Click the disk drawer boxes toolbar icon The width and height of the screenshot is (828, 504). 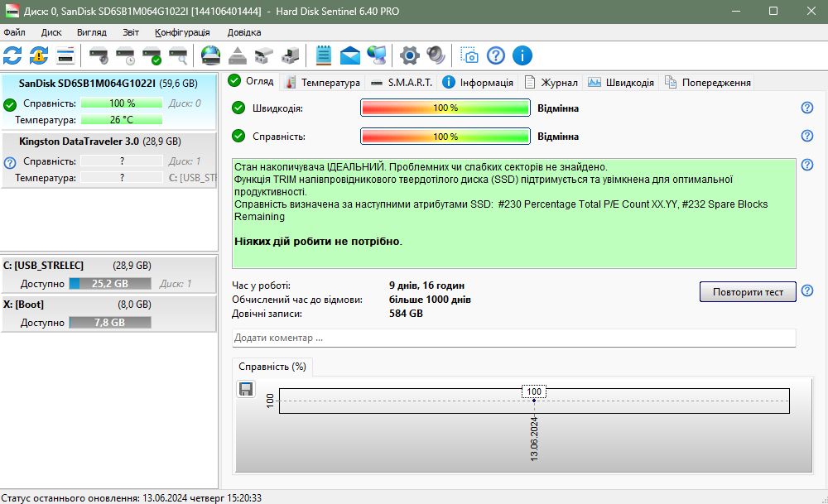(x=264, y=55)
